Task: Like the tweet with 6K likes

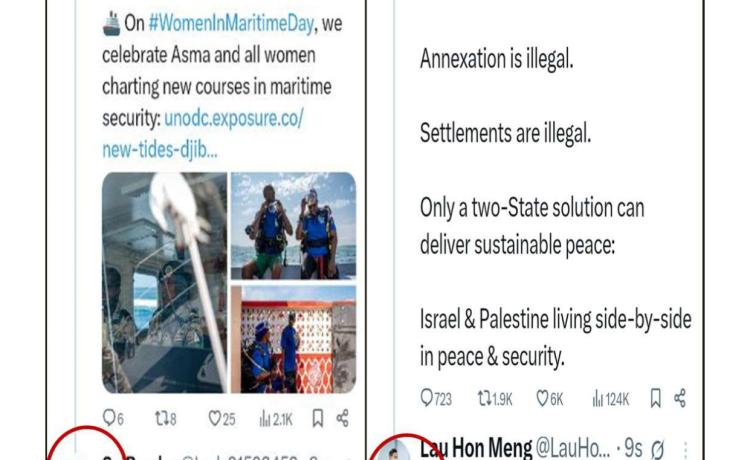Action: coord(550,398)
